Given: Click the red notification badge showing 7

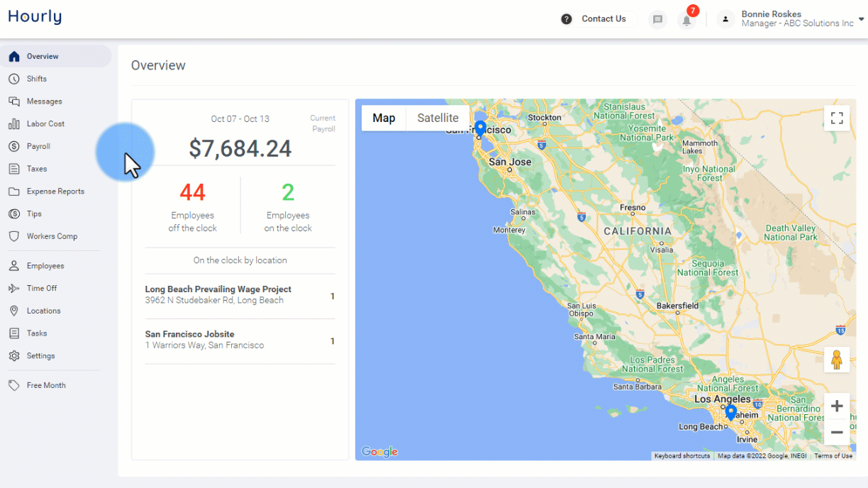Looking at the screenshot, I should pos(693,11).
